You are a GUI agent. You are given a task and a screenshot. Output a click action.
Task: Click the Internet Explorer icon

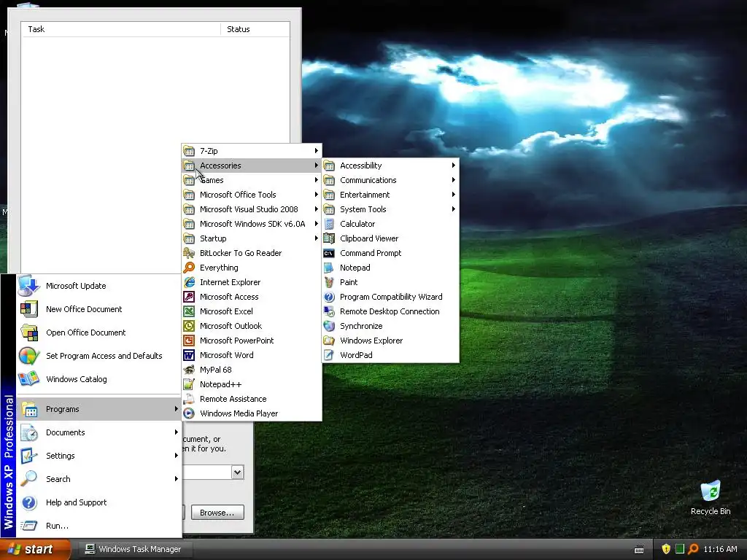189,282
